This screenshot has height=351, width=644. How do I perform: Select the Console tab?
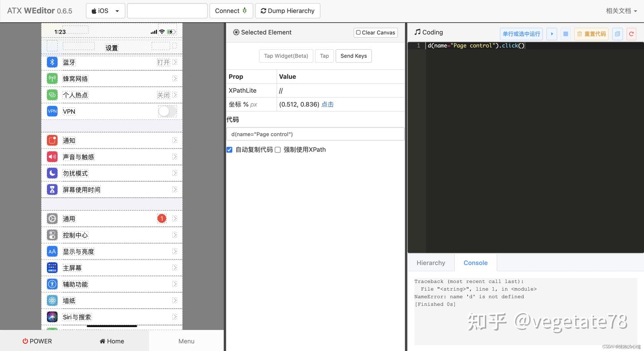tap(475, 262)
